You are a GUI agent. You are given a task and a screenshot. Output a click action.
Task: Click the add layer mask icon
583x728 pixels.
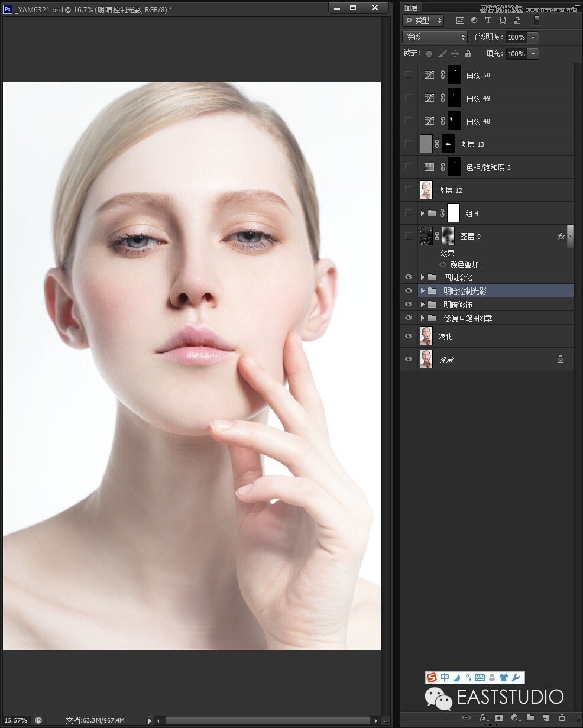[498, 717]
